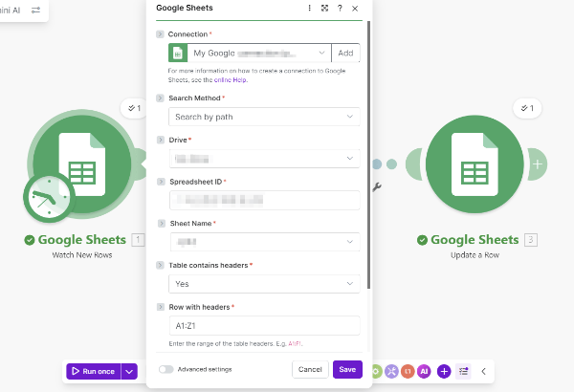Open help for the Google Sheets module
Viewport: 574px width, 392px height.
pyautogui.click(x=340, y=8)
